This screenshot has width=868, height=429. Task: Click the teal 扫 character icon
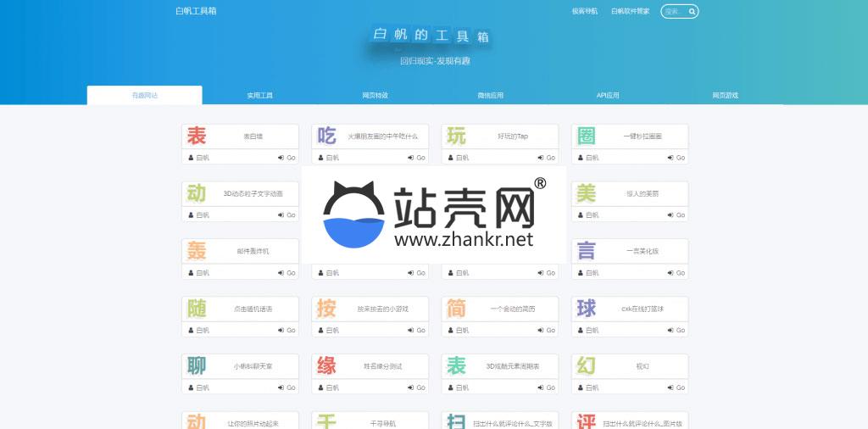point(457,422)
